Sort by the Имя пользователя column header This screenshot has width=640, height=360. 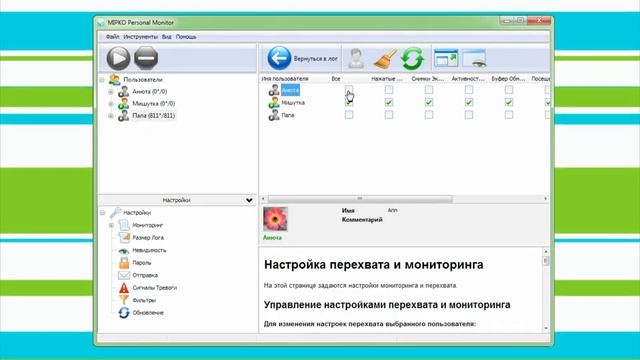tap(285, 79)
